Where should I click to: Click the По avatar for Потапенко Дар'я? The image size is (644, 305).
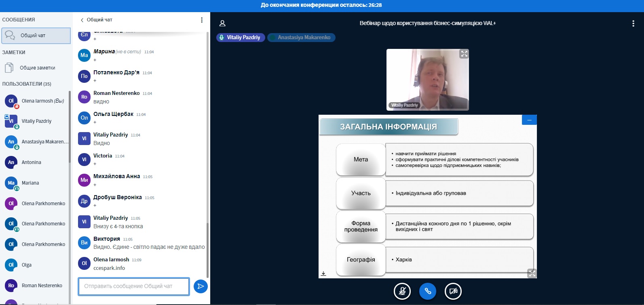[84, 76]
